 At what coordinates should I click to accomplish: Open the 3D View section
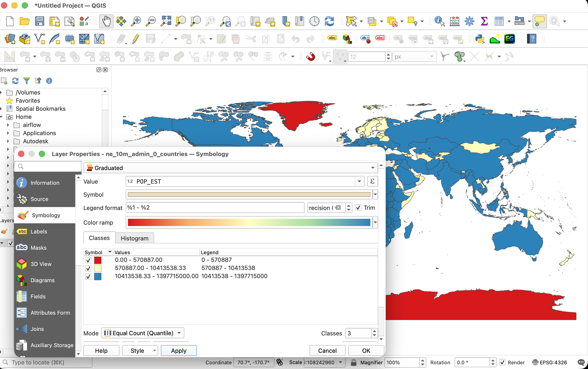pyautogui.click(x=45, y=264)
